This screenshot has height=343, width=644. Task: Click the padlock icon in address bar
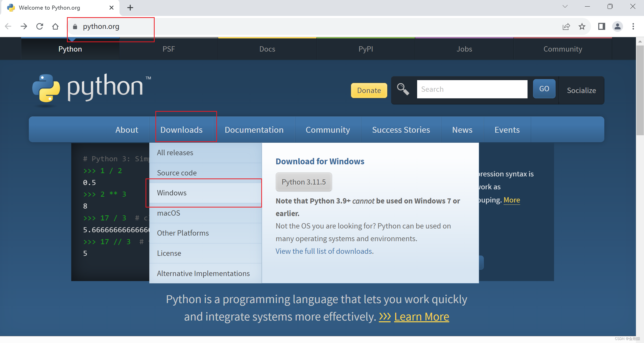(x=75, y=26)
